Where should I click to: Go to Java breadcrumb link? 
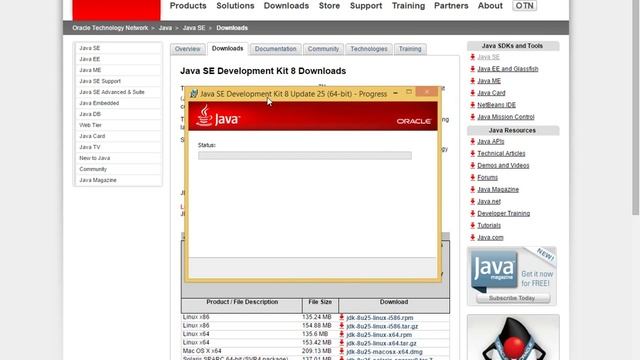[x=165, y=28]
